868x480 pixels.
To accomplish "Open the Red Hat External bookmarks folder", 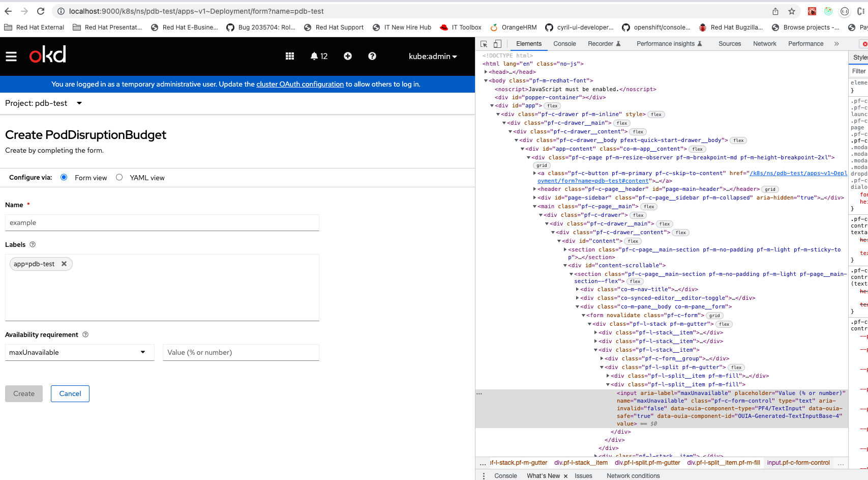I will [x=34, y=27].
